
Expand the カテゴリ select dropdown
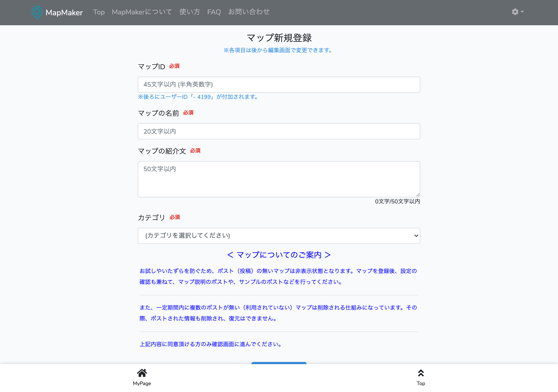[x=279, y=236]
